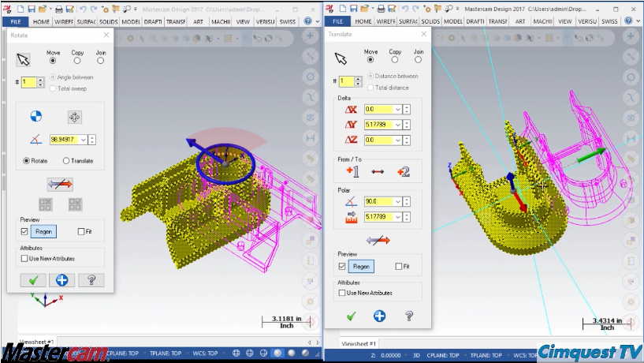
Task: Open the Delta Z value dropdown
Action: (x=397, y=140)
